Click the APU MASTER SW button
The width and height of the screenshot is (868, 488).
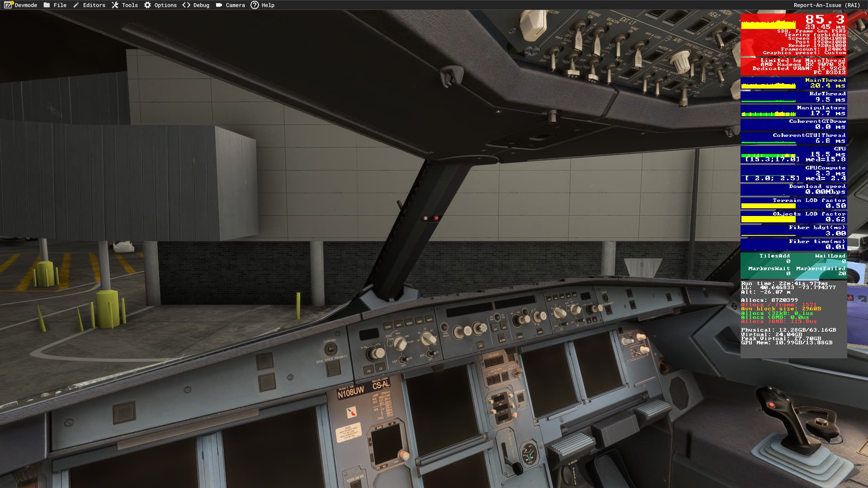(653, 56)
